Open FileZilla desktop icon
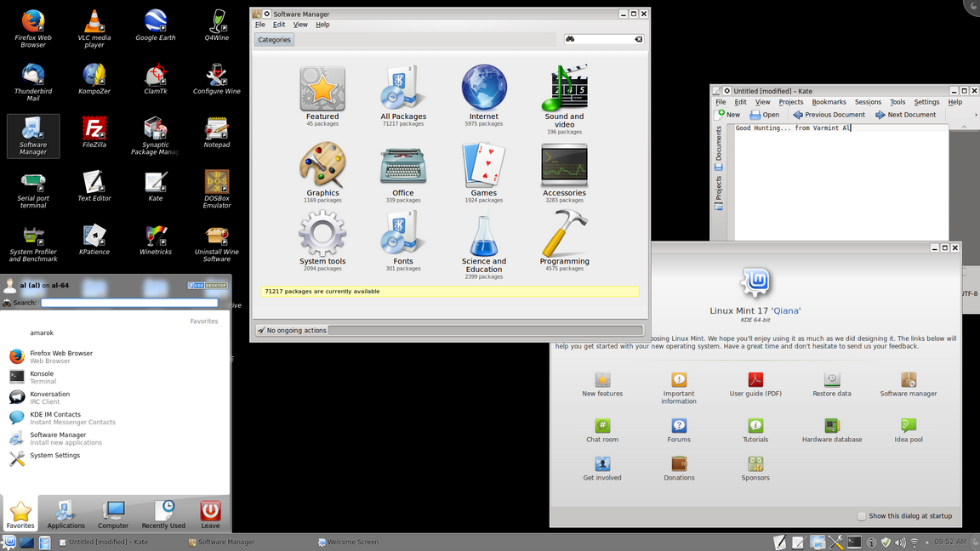 coord(94,133)
